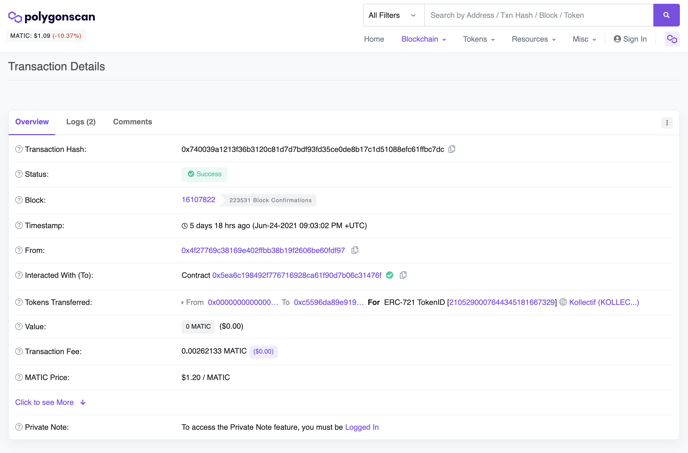Click the help icon beside Transaction Fee
This screenshot has width=688, height=453.
point(18,352)
